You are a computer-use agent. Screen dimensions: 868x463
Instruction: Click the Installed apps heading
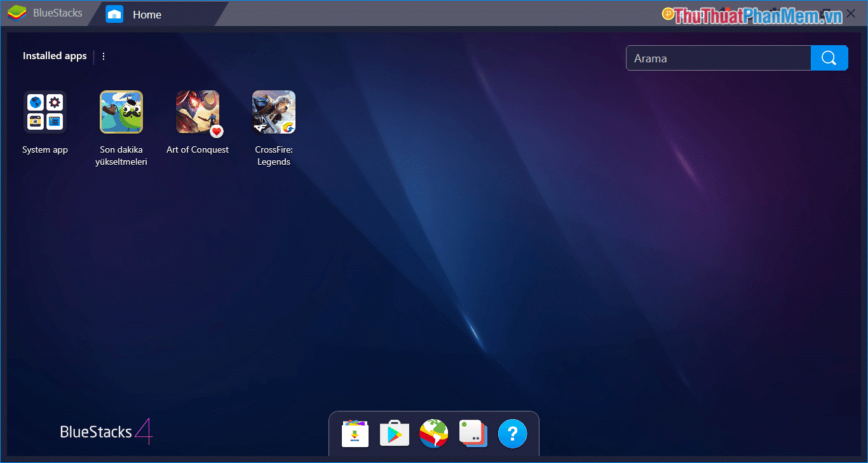(x=54, y=56)
